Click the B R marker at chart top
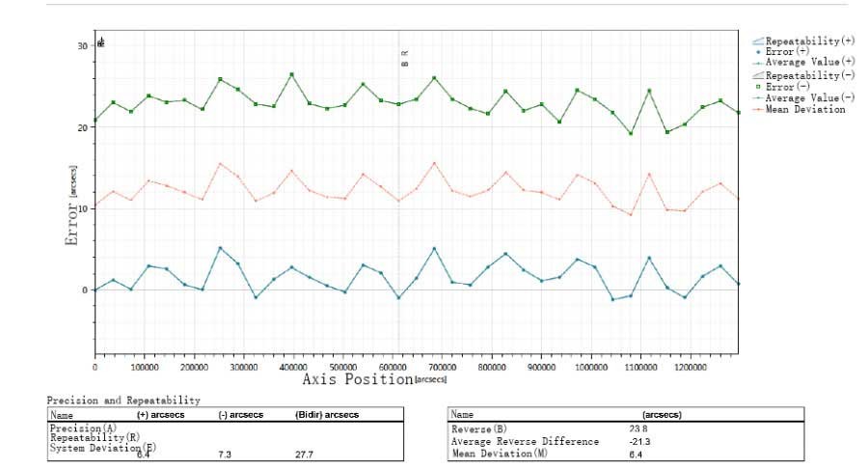The height and width of the screenshot is (468, 868). point(405,58)
